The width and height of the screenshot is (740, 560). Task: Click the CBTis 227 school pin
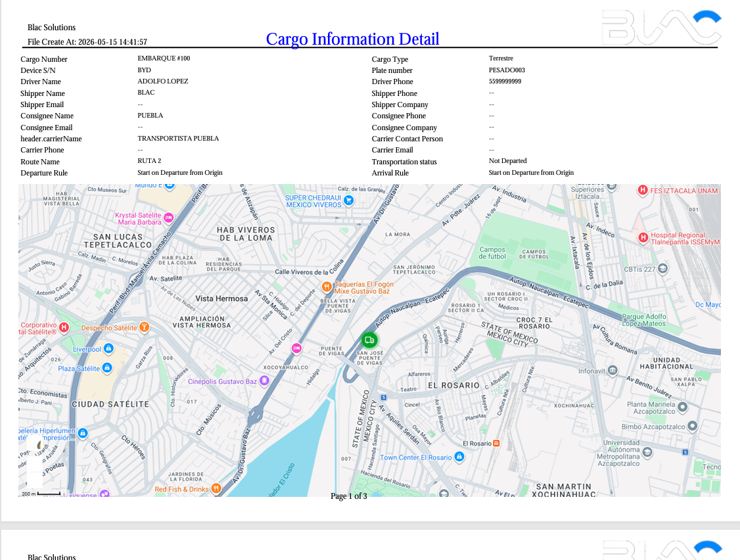[x=662, y=269]
